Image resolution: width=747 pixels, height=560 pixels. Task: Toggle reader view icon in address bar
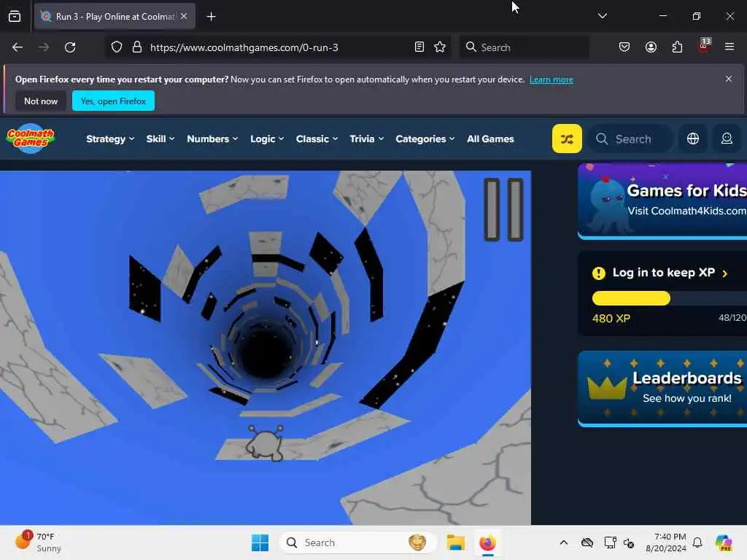tap(419, 47)
